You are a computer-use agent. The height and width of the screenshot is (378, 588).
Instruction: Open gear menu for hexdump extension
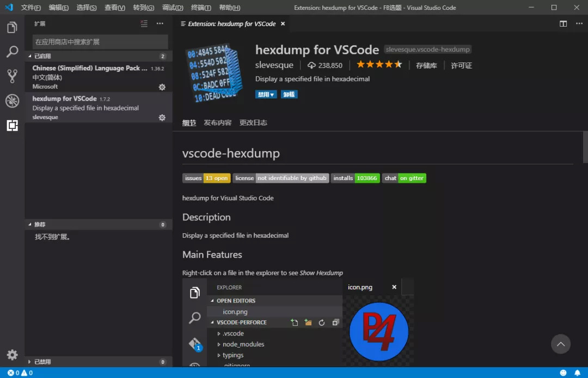(162, 117)
